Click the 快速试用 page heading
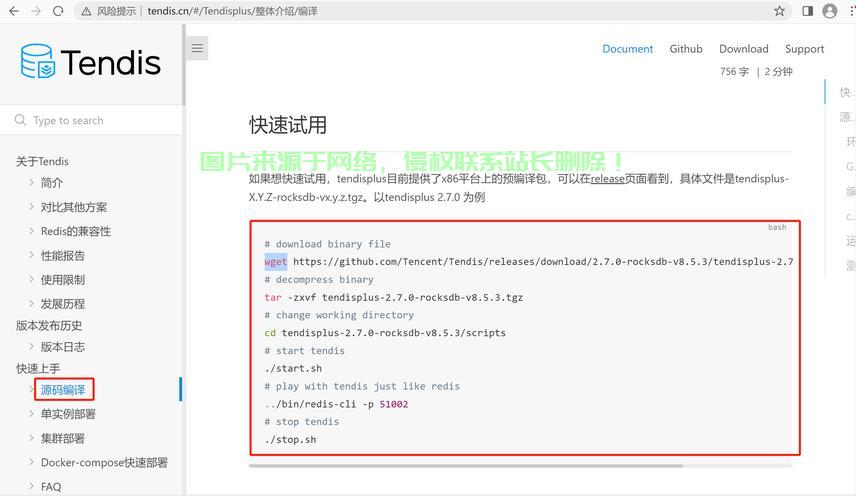 [288, 125]
